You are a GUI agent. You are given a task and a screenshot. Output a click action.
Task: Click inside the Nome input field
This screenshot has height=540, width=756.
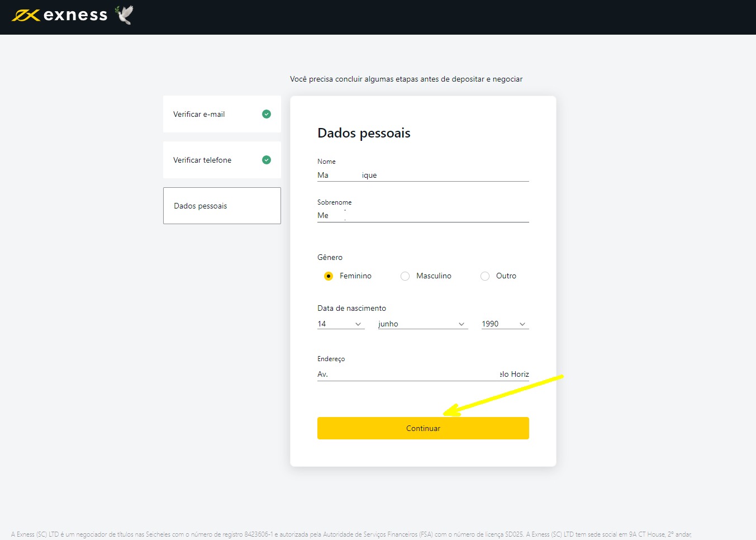click(422, 174)
